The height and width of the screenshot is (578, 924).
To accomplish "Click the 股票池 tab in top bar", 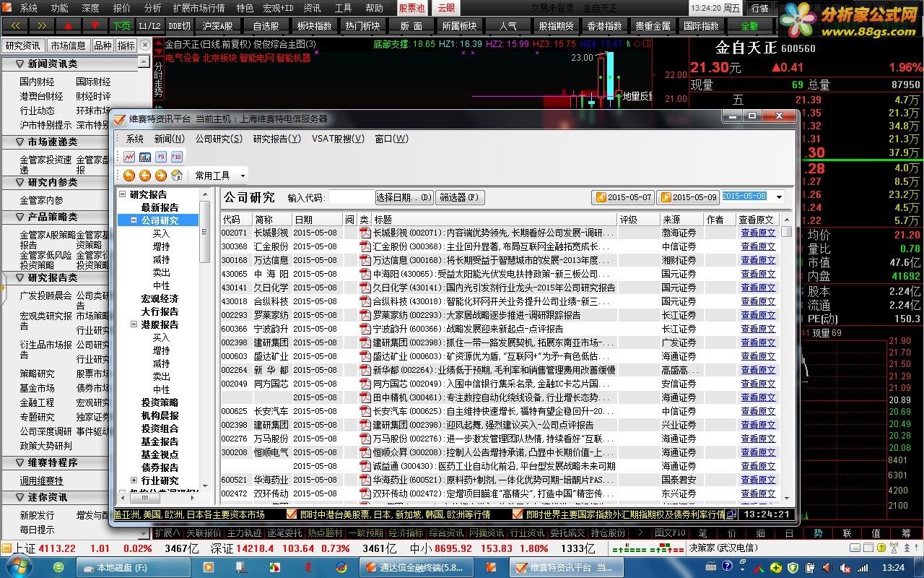I will coord(411,8).
